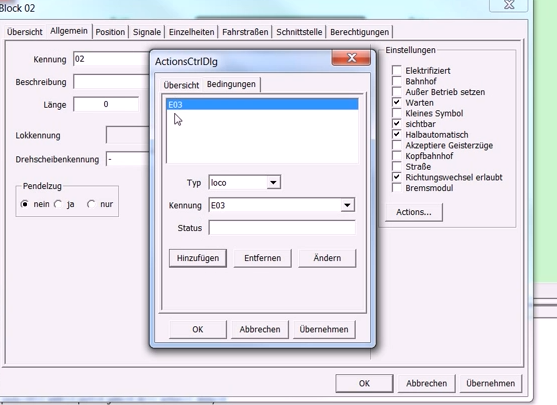557x405 pixels.
Task: Uncheck the Warten checkbox
Action: tap(396, 102)
